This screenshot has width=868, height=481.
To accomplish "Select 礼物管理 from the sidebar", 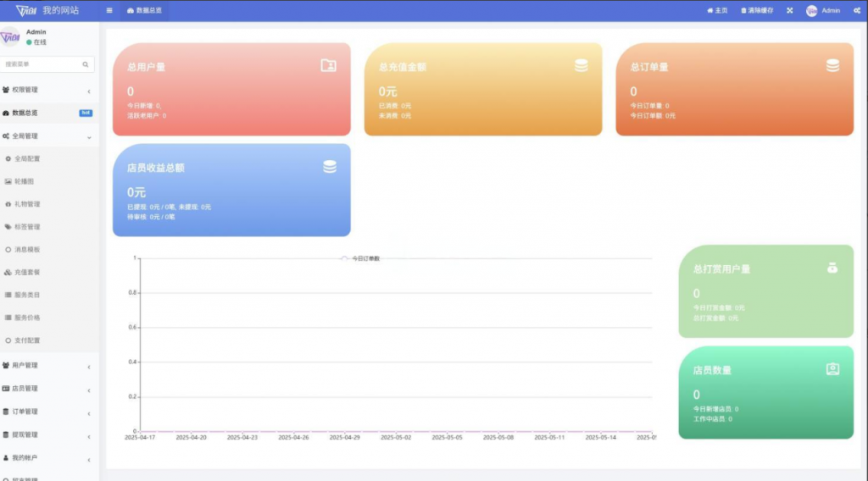I will 27,204.
